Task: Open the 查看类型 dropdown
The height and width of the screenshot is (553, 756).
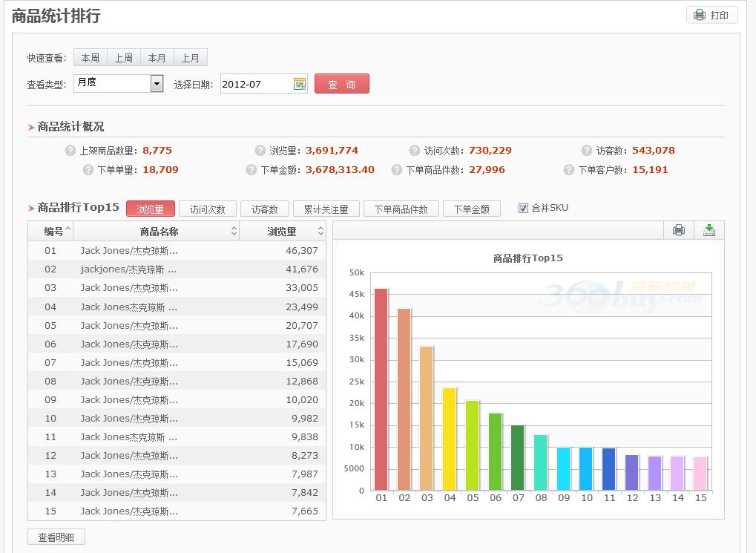Action: [x=157, y=84]
